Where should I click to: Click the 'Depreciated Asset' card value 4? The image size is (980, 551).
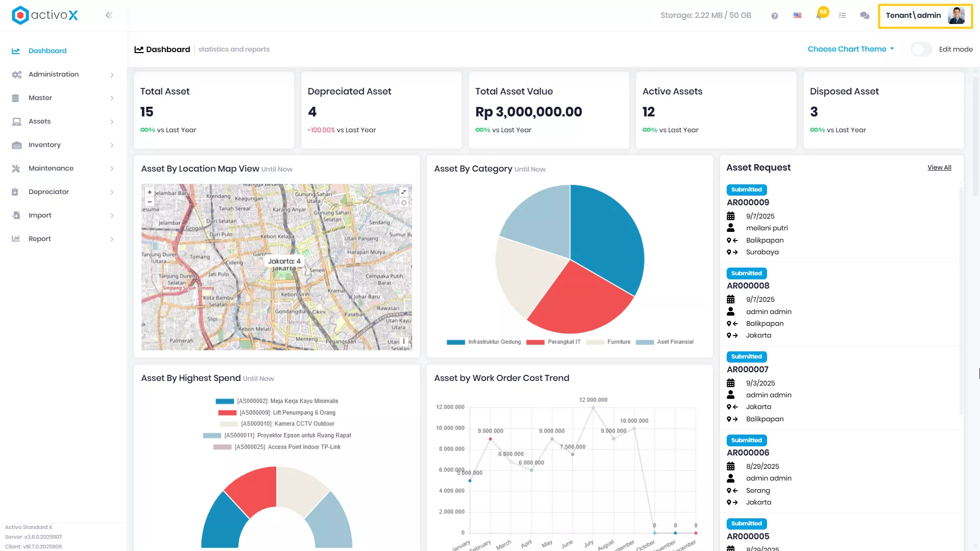click(x=312, y=112)
